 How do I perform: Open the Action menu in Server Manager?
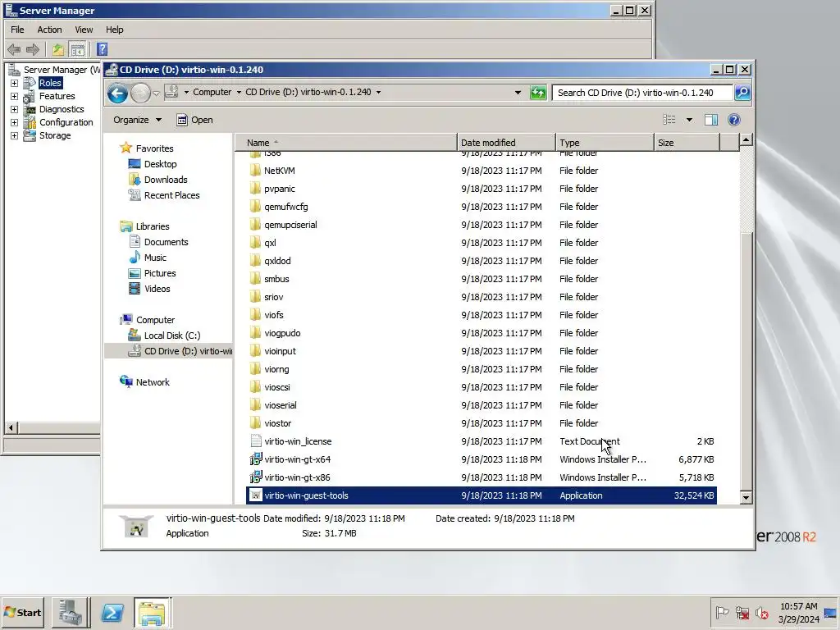coord(49,30)
